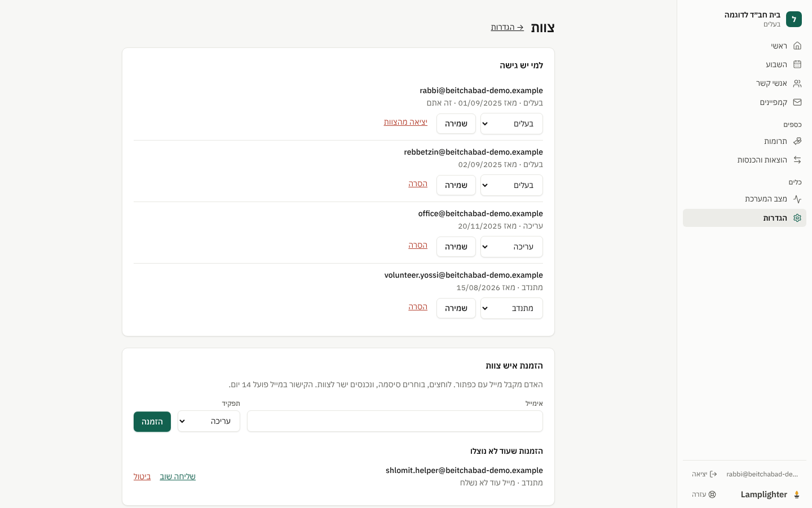Click הסרה link for volunteer.yossi@beitchabad-demo.example
This screenshot has height=508, width=812.
pos(418,306)
